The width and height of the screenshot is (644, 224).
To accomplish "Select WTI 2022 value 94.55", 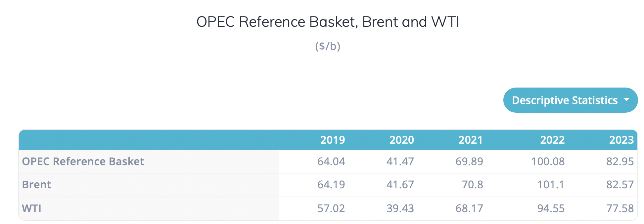I will pyautogui.click(x=551, y=208).
